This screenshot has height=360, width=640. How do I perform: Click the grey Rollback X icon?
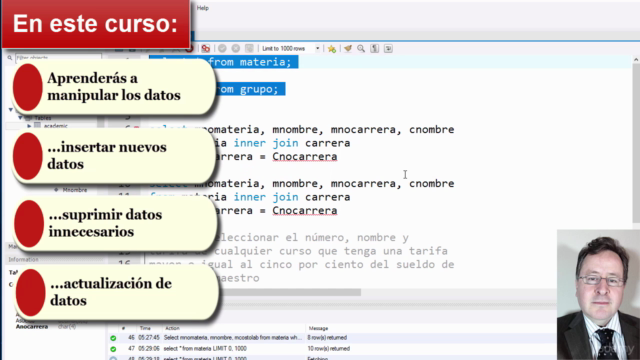236,49
